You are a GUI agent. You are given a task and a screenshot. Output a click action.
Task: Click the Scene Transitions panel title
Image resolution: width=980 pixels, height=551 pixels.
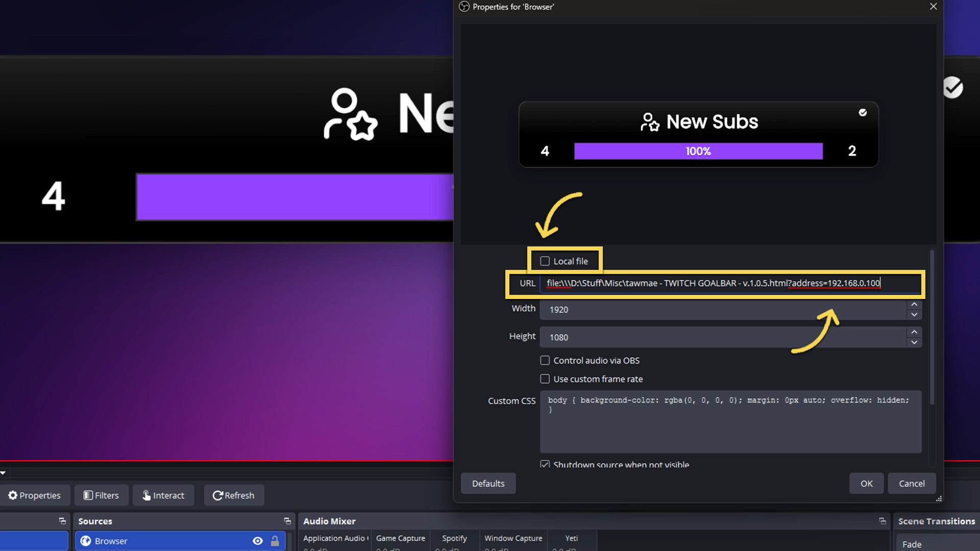(x=937, y=521)
